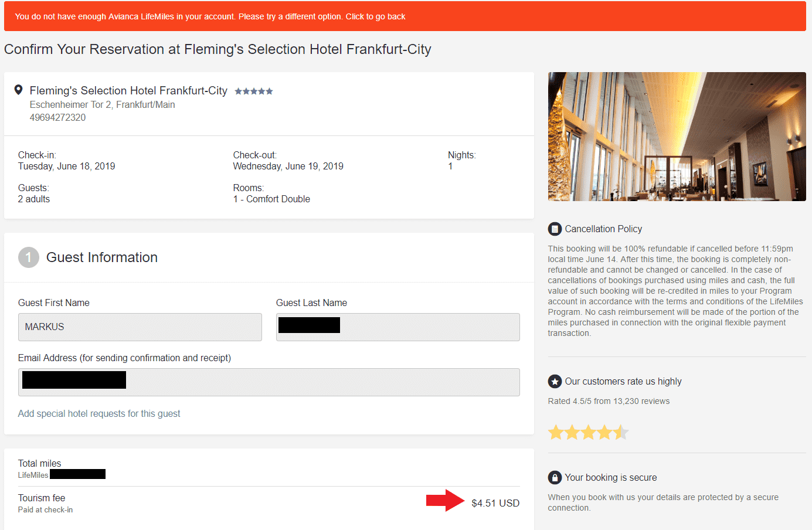
Task: Click the location pin icon beside hotel name
Action: (x=19, y=90)
